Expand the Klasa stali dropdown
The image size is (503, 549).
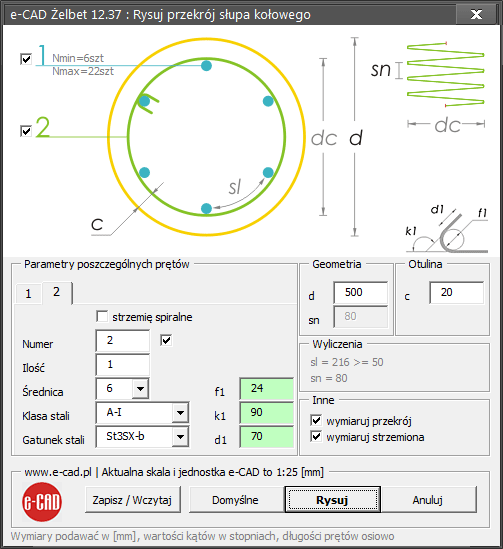point(180,413)
